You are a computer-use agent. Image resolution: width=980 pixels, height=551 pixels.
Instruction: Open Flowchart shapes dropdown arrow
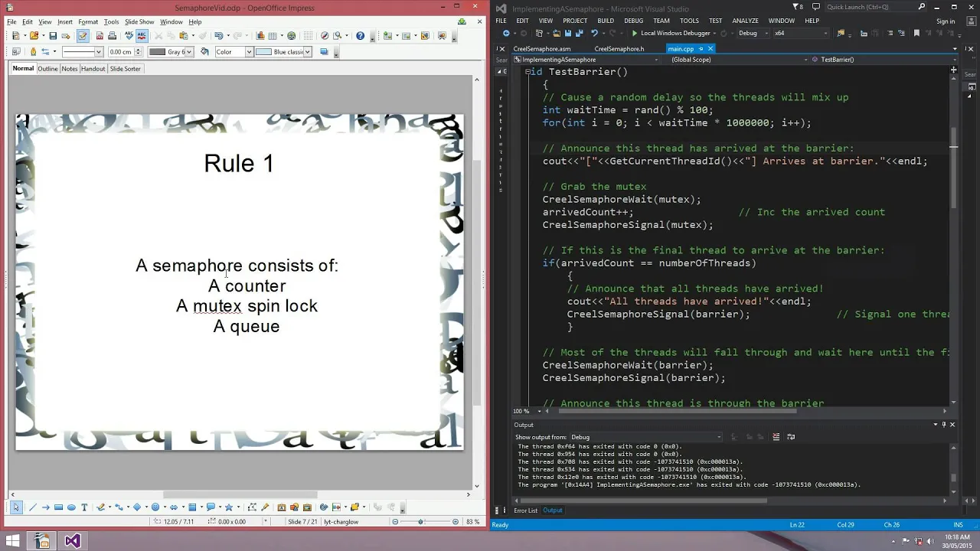(x=201, y=507)
